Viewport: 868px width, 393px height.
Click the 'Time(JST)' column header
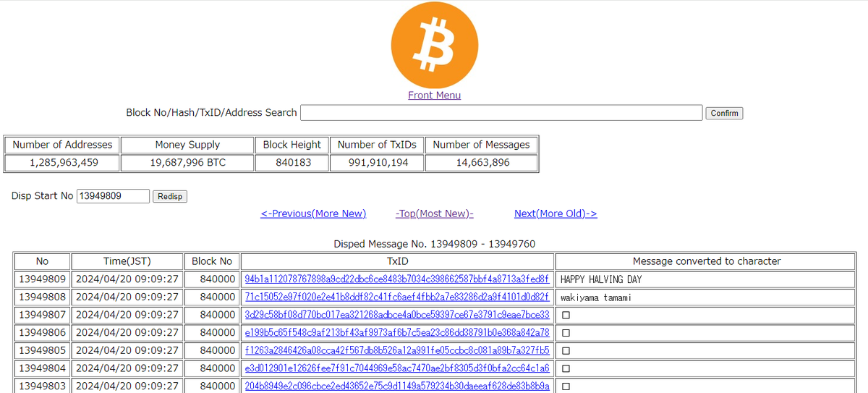tap(127, 261)
